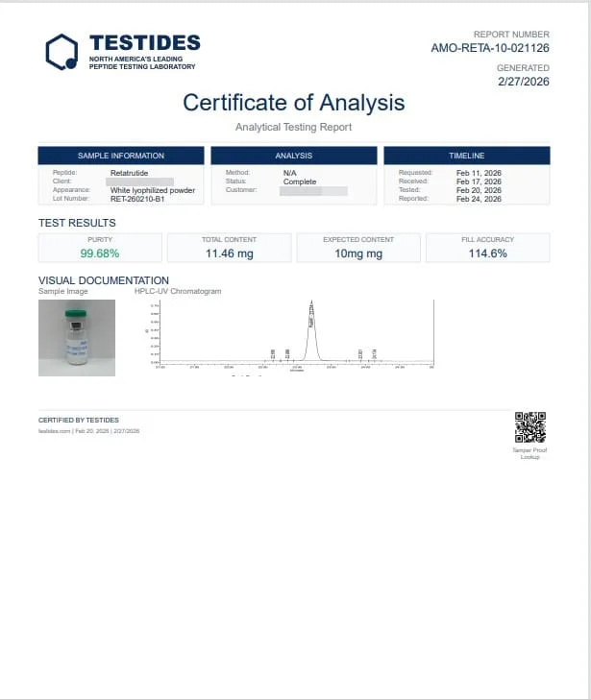Click the main peak in the chromatogram

point(311,330)
